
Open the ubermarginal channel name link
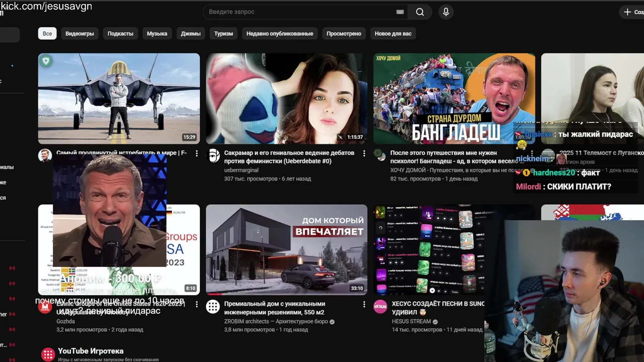coord(241,170)
